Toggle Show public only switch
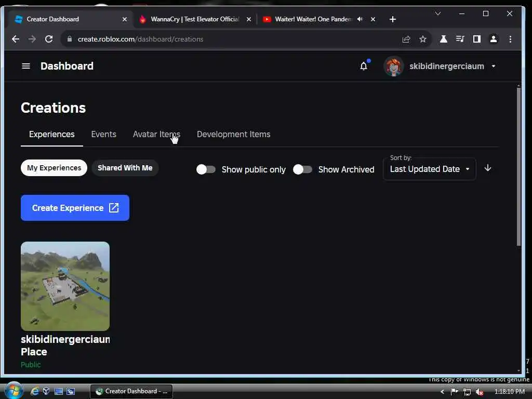The height and width of the screenshot is (399, 532). (x=206, y=169)
